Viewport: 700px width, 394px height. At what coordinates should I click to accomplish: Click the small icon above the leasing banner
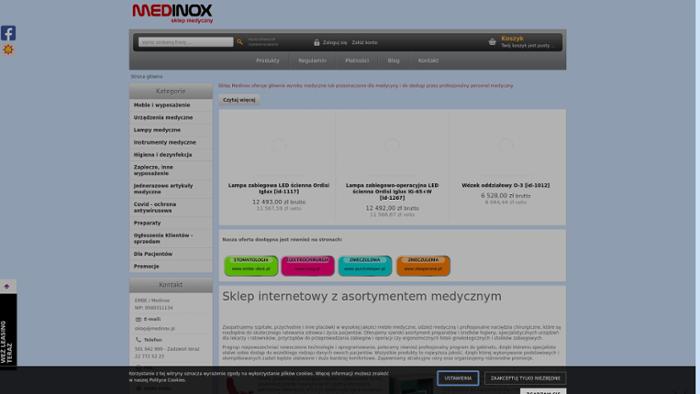pyautogui.click(x=7, y=286)
